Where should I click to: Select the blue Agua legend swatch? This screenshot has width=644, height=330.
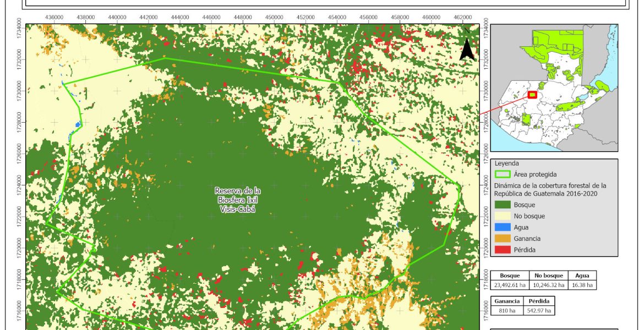(x=503, y=227)
